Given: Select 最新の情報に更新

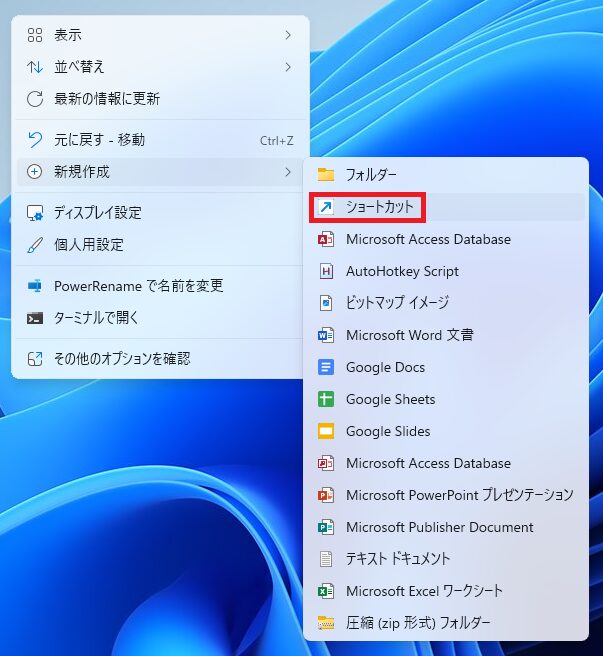Looking at the screenshot, I should coord(160,99).
